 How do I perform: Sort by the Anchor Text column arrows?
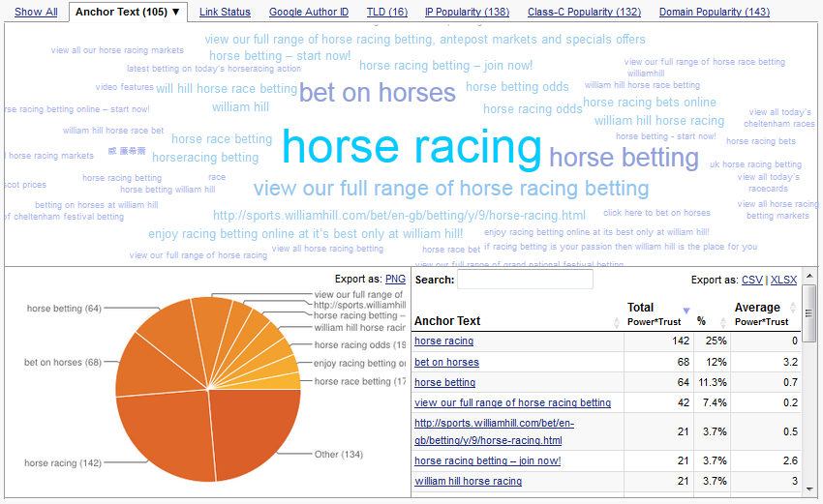pos(617,322)
